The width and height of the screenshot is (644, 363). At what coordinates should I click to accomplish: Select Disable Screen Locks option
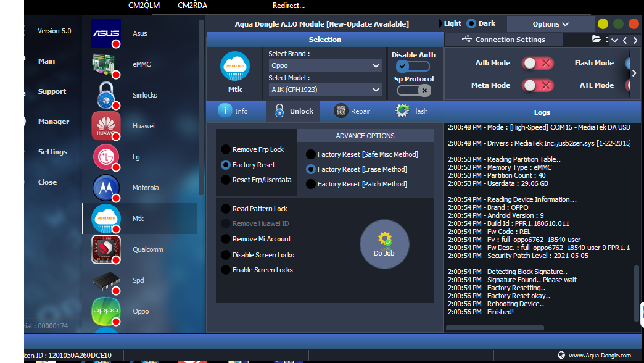[257, 255]
